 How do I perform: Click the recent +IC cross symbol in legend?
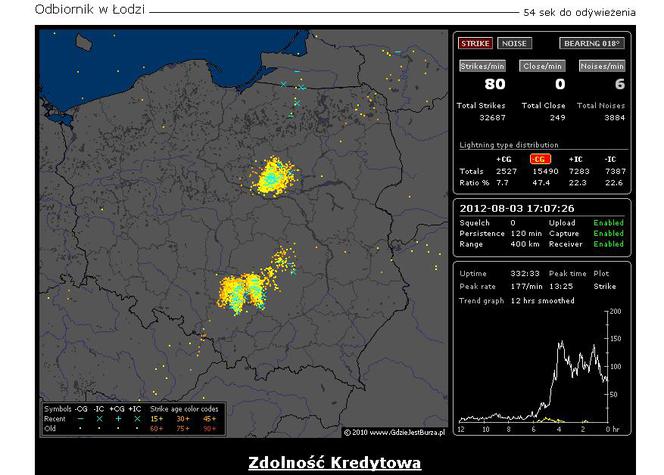tap(136, 419)
